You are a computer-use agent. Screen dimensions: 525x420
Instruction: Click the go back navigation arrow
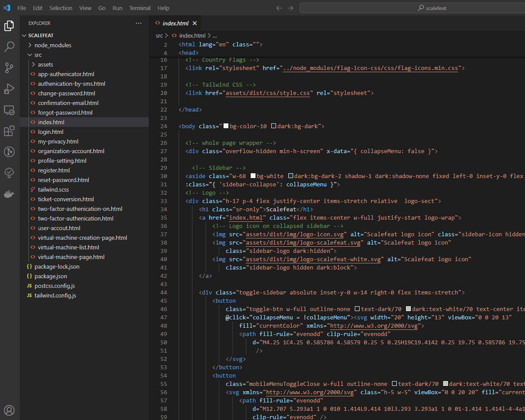tap(279, 8)
